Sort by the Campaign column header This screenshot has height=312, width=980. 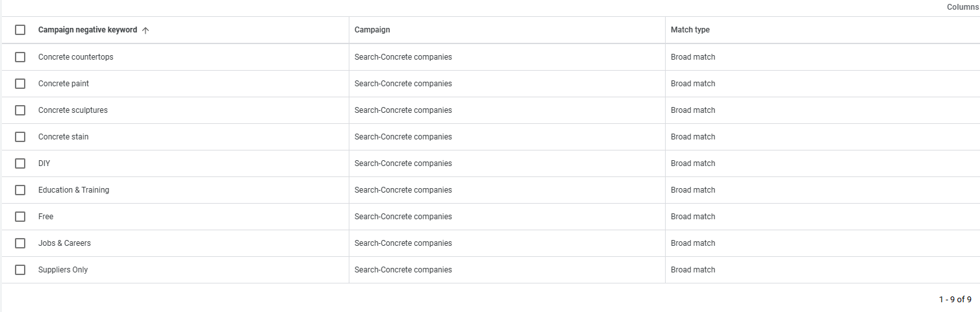coord(372,30)
